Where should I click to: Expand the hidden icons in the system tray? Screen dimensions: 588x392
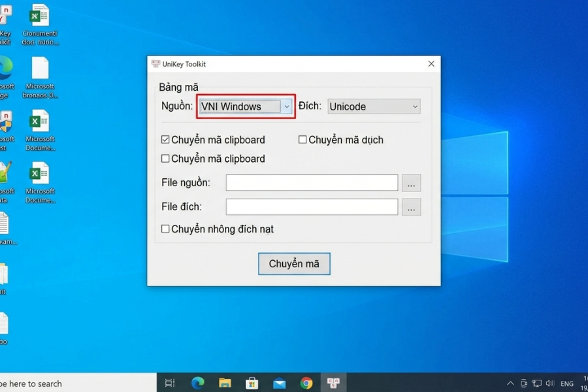[510, 384]
